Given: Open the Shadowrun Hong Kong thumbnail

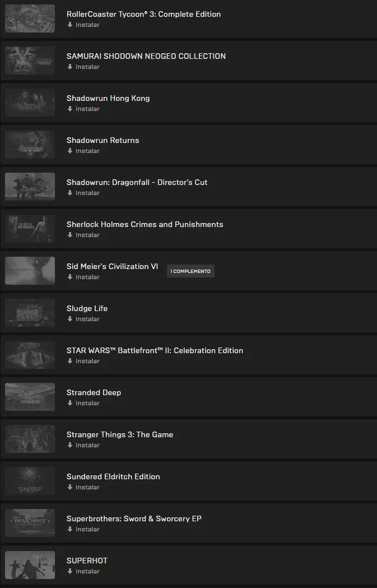Looking at the screenshot, I should pyautogui.click(x=30, y=103).
